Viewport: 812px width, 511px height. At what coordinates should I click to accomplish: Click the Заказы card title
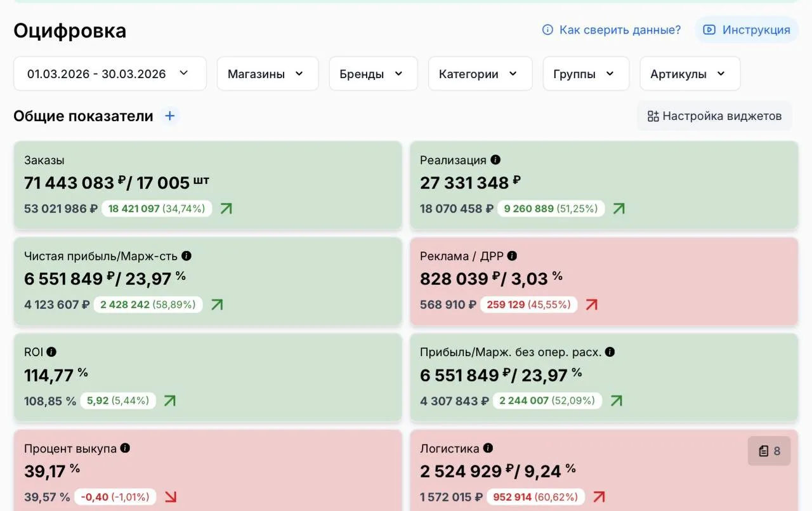click(44, 160)
